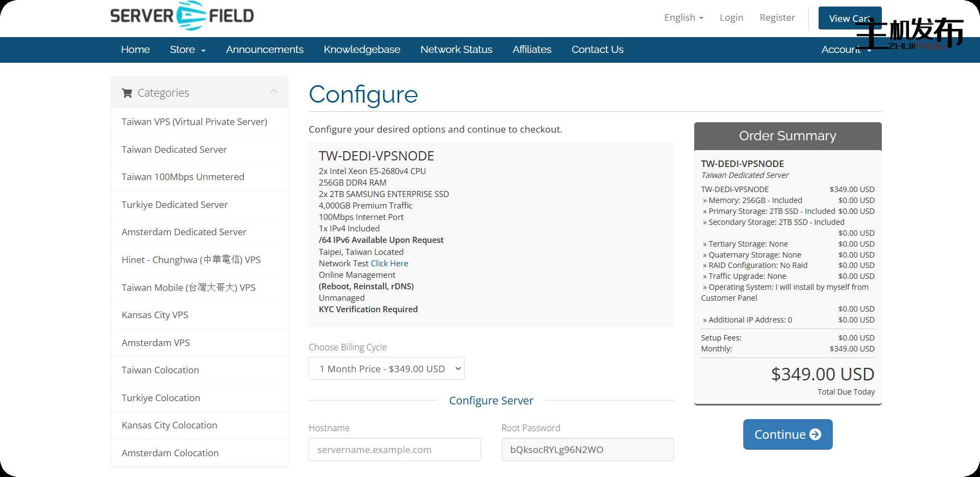Screen dimensions: 980x477
Task: Click the Register link
Action: pyautogui.click(x=777, y=17)
